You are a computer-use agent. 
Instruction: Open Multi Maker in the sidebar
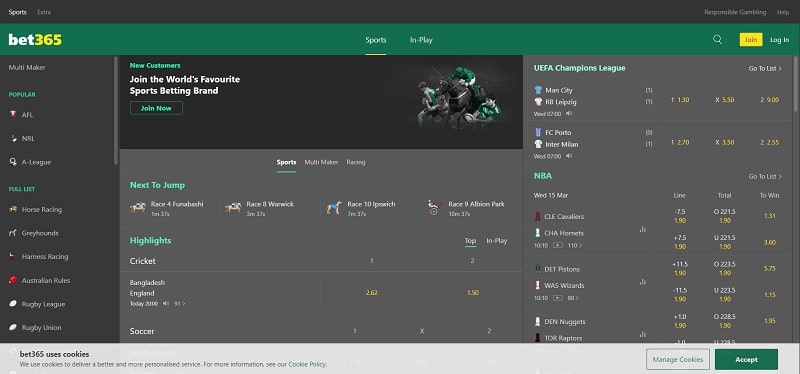[27, 67]
